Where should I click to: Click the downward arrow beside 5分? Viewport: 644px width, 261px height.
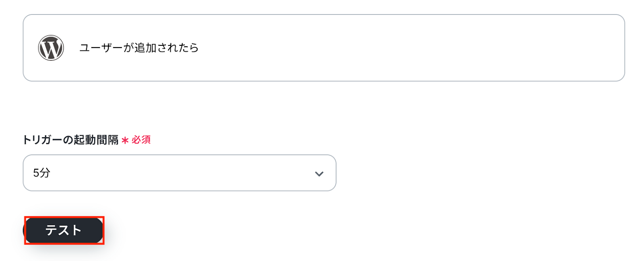click(319, 174)
